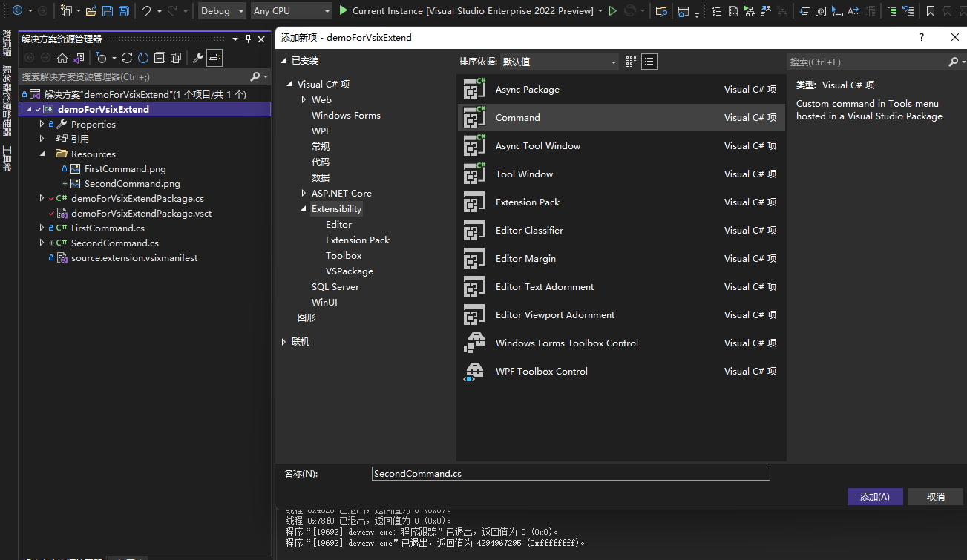
Task: Expand the ASP.NET Core category node
Action: pos(304,193)
